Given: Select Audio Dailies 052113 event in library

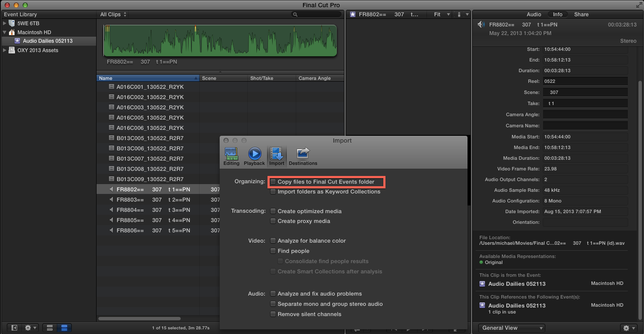Looking at the screenshot, I should (x=48, y=41).
